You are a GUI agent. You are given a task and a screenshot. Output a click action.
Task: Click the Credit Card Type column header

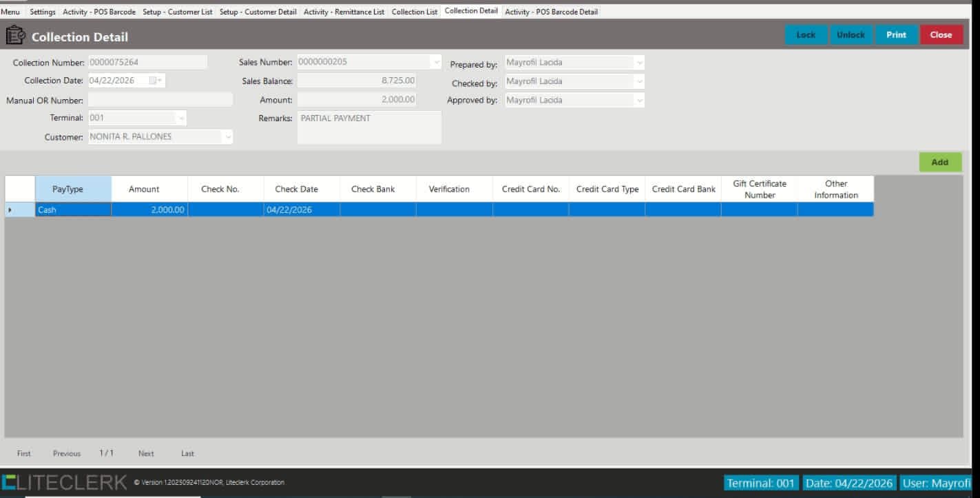point(607,189)
